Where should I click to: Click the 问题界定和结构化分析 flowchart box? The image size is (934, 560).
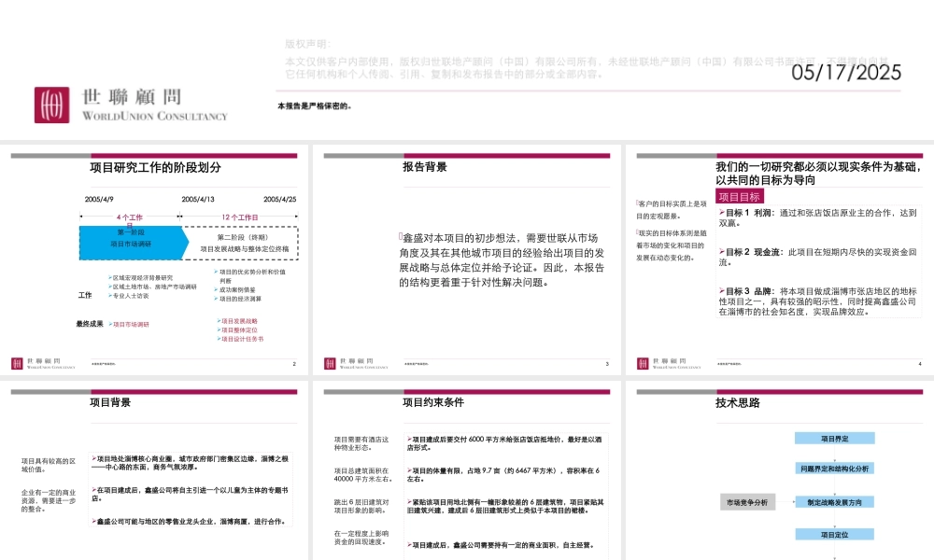click(834, 469)
